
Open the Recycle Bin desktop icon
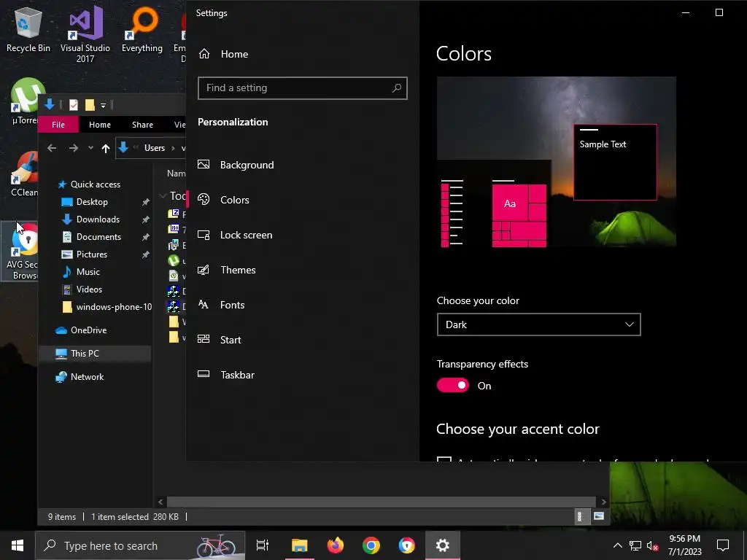click(28, 28)
